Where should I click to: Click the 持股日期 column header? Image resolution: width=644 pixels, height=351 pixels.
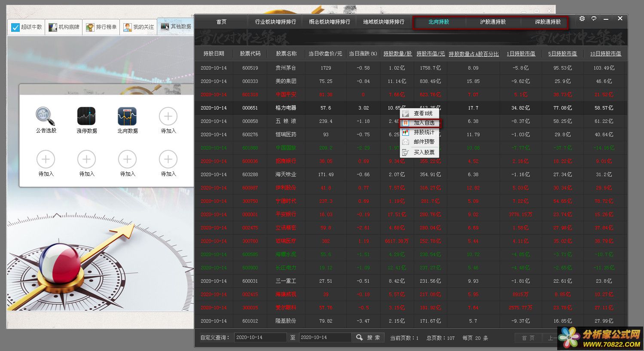[x=214, y=54]
